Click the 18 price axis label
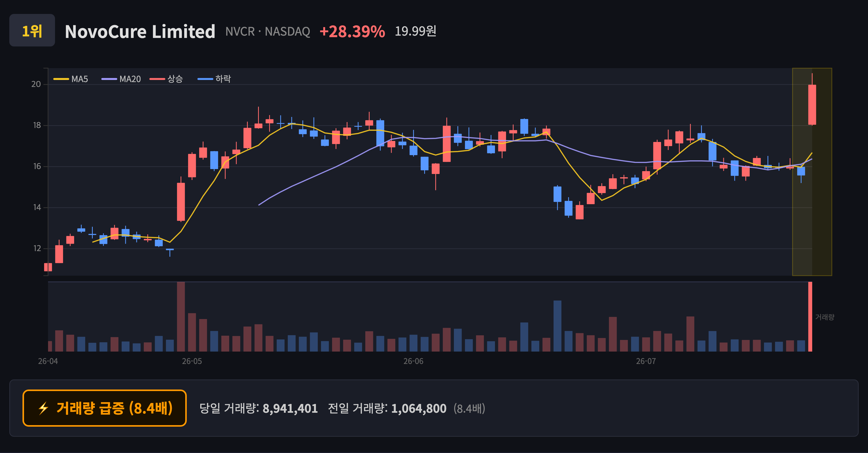Viewport: 868px width, 453px height. [x=37, y=125]
